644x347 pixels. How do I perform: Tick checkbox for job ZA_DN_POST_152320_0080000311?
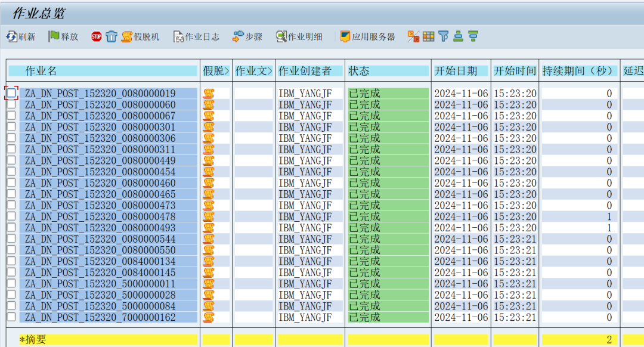tap(11, 148)
